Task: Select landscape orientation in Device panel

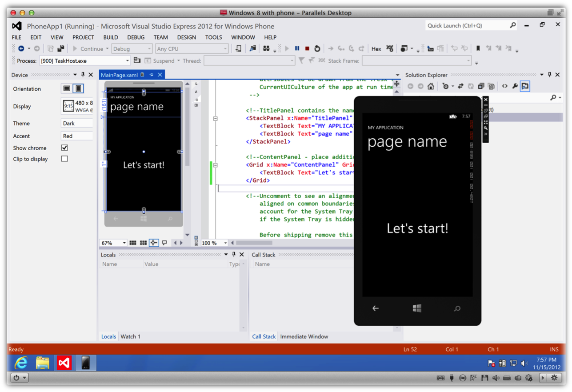Action: tap(67, 88)
